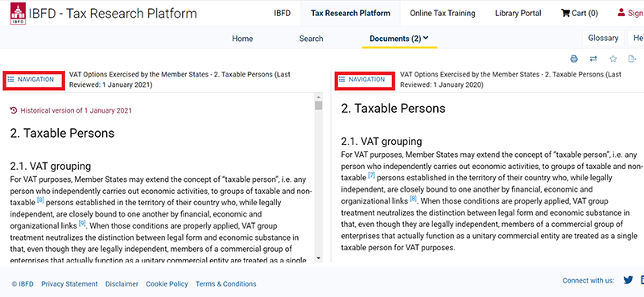Image resolution: width=644 pixels, height=297 pixels.
Task: Select the IBFD top menu item
Action: (283, 13)
